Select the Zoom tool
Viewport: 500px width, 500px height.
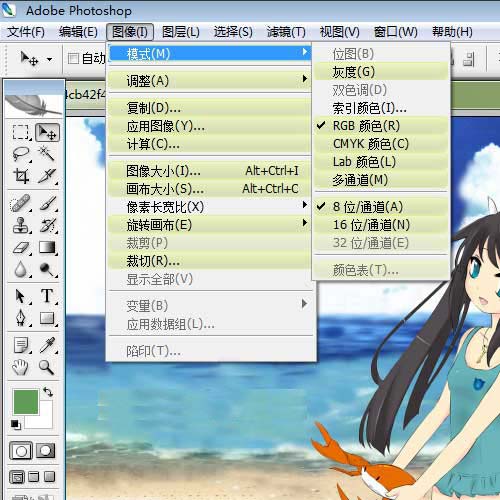point(47,367)
